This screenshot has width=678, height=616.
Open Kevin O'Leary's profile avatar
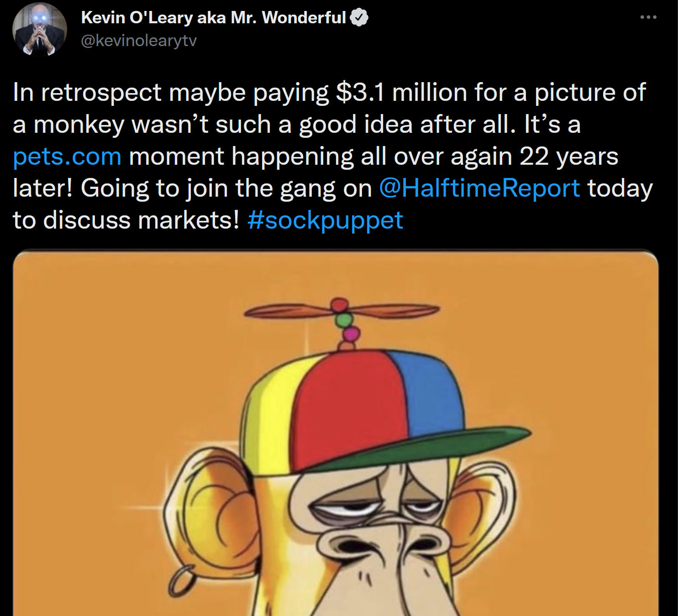[x=40, y=29]
